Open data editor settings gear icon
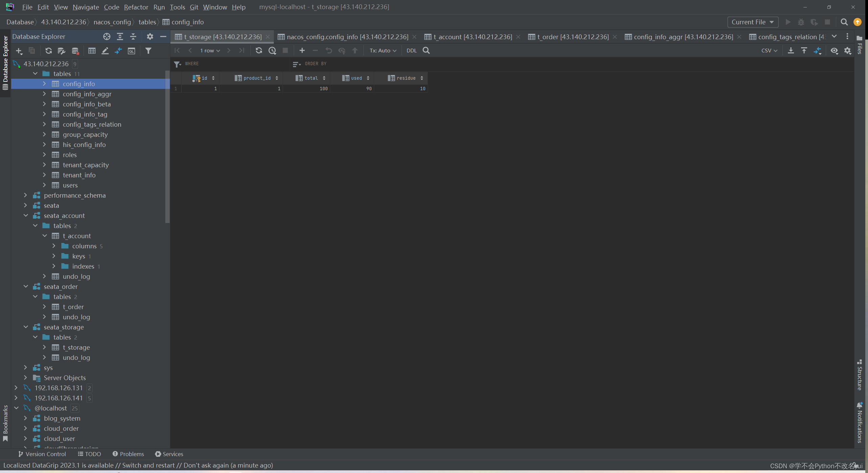The height and width of the screenshot is (473, 868). point(847,50)
